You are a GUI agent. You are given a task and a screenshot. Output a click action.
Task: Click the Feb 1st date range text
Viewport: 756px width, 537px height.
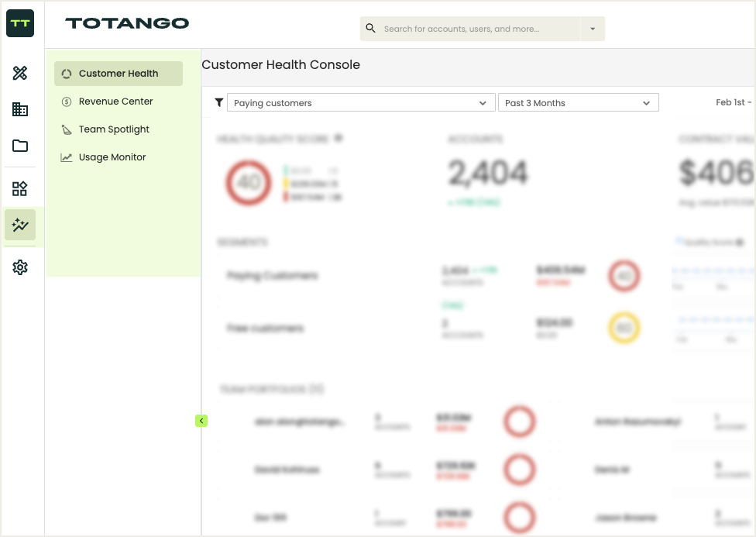(x=734, y=102)
